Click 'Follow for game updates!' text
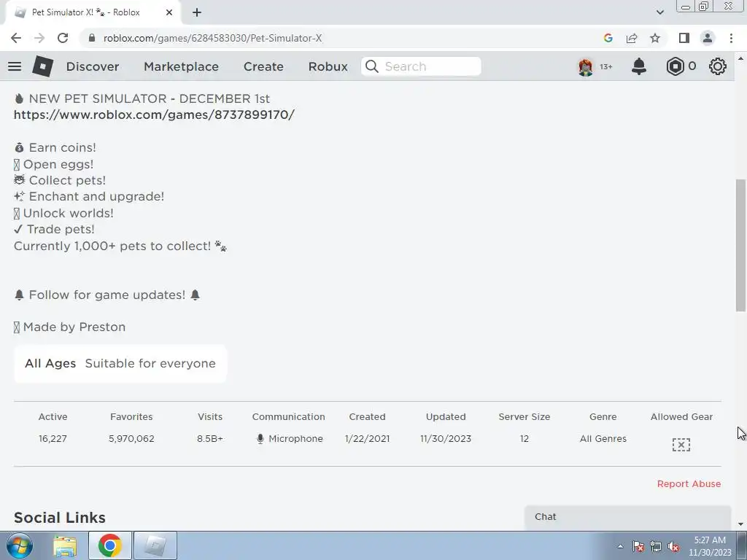 pyautogui.click(x=107, y=295)
